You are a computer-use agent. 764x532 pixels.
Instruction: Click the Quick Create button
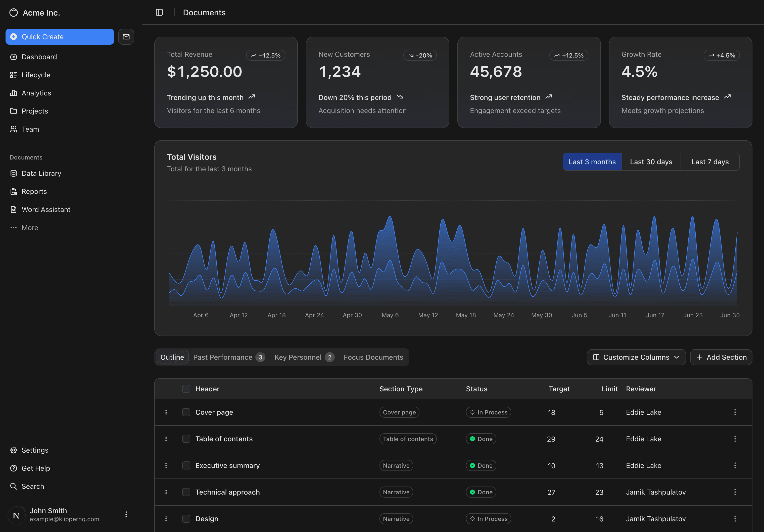[x=60, y=37]
